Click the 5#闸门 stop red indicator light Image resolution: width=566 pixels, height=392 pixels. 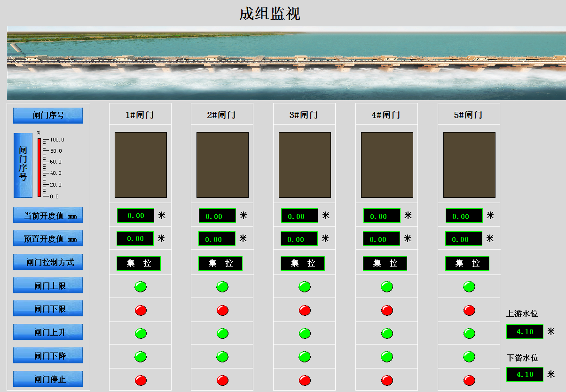[x=469, y=380]
